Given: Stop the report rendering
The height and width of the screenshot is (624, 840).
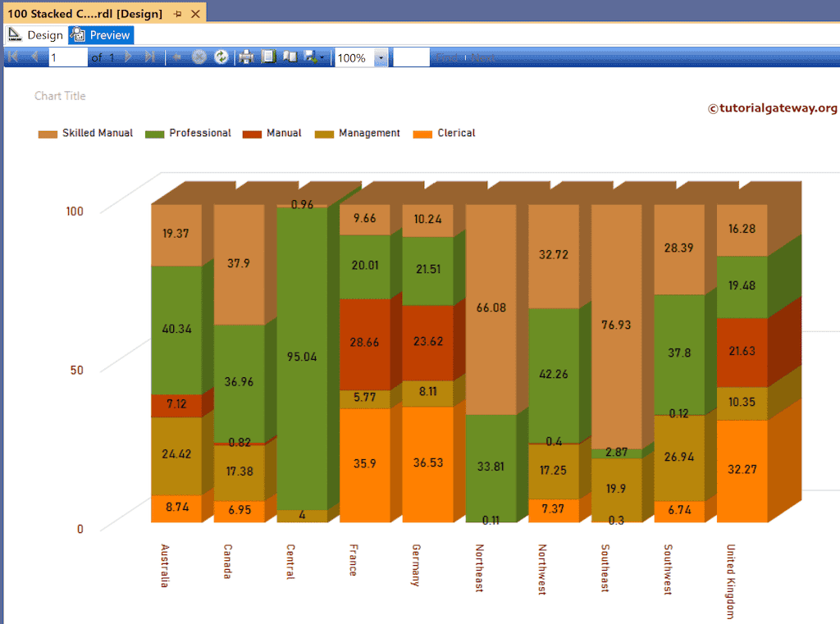Looking at the screenshot, I should [x=199, y=57].
